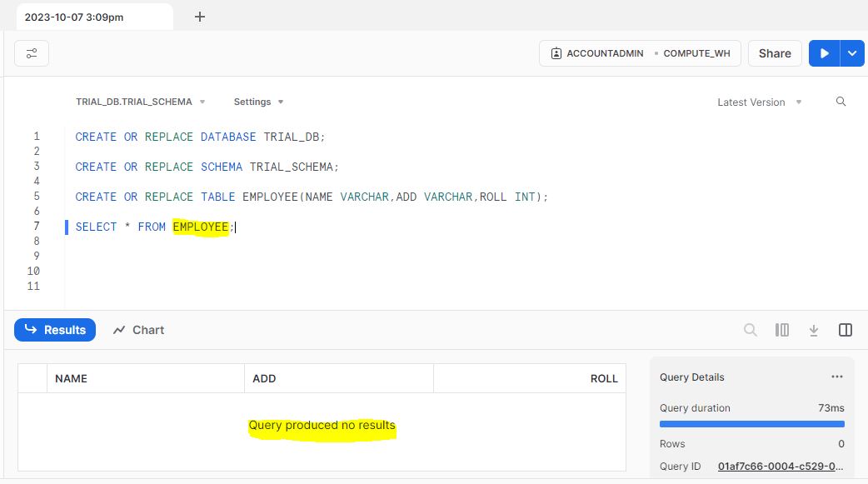The width and height of the screenshot is (868, 484).
Task: Open the Query ID link
Action: (x=781, y=467)
